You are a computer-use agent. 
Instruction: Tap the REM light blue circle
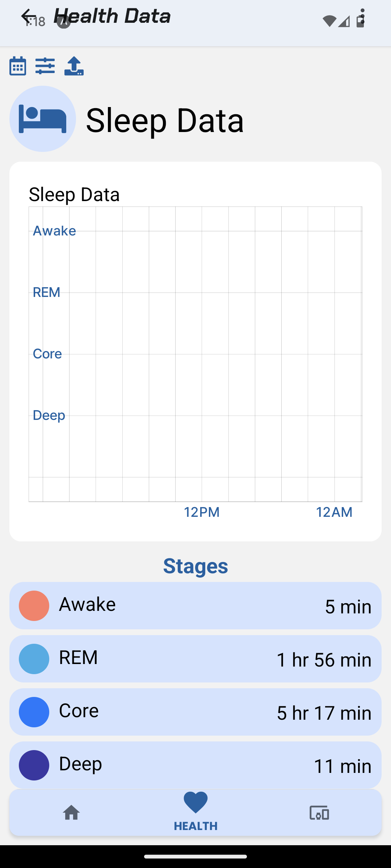34,659
